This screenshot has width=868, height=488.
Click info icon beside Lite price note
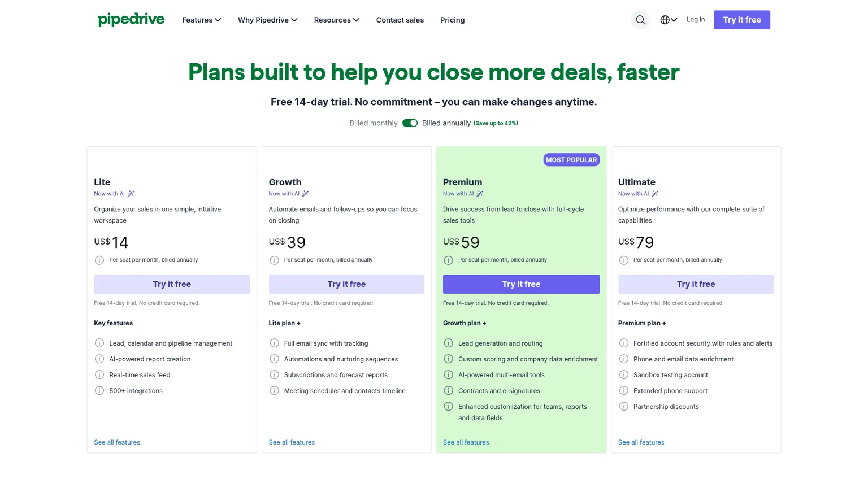click(x=99, y=260)
